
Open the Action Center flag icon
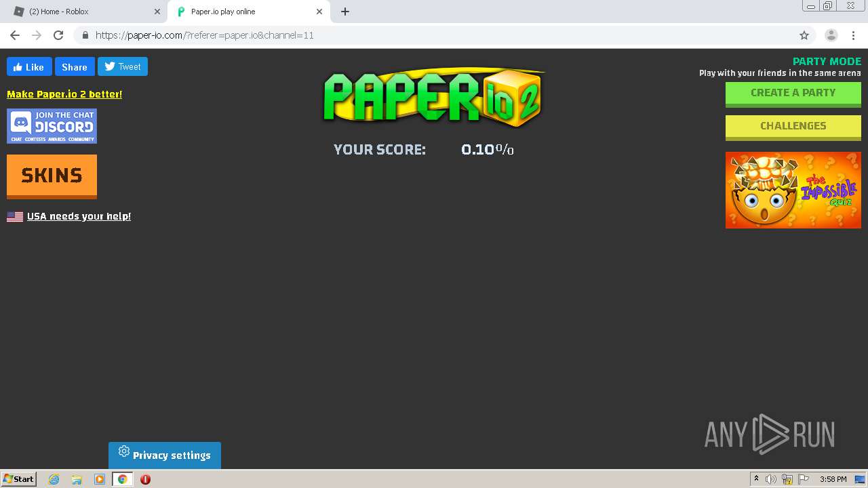tap(804, 479)
